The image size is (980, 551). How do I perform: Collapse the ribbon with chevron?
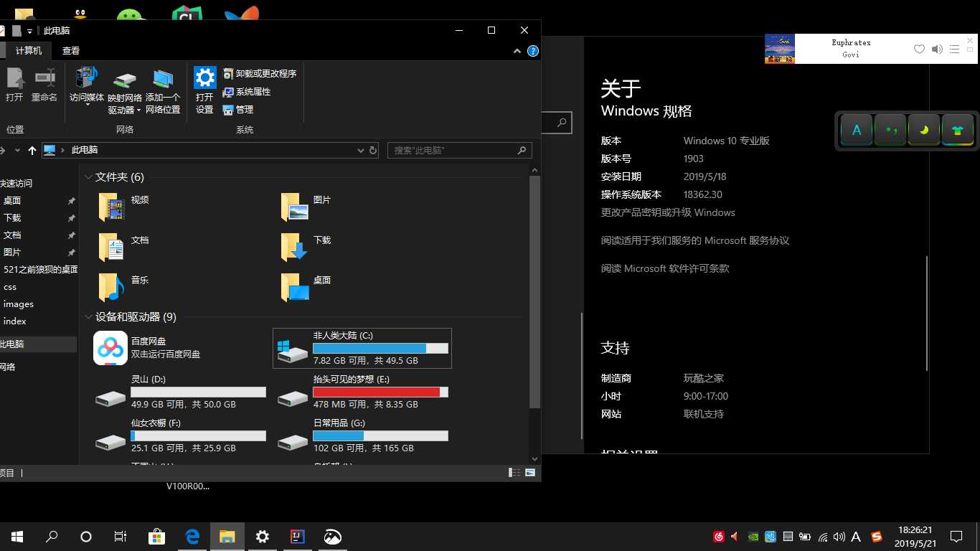point(517,51)
